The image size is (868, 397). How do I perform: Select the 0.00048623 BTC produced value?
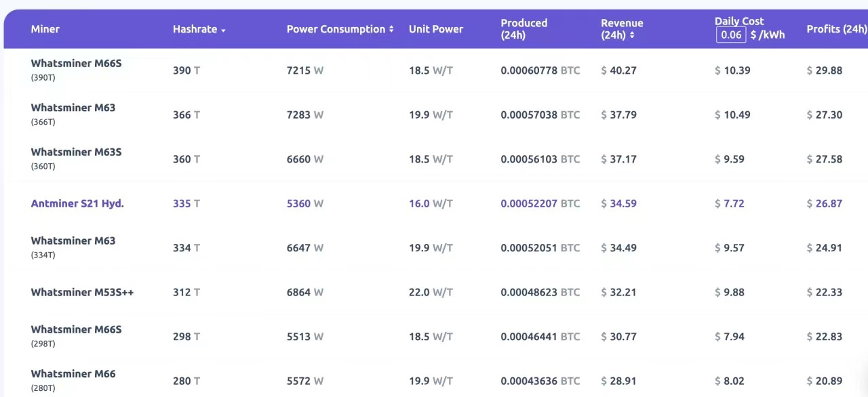coord(540,292)
